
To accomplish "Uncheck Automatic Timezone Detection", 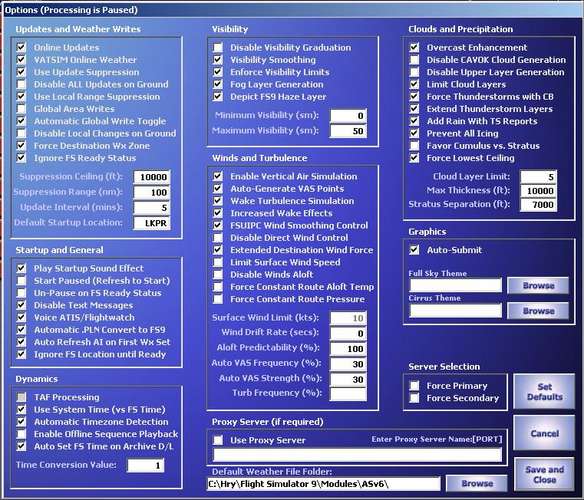I will tap(21, 422).
